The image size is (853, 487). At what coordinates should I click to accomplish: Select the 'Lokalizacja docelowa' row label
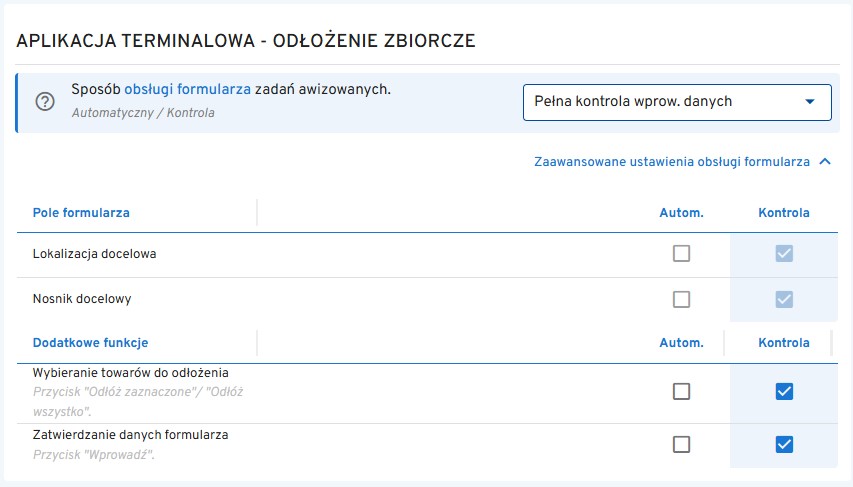94,254
